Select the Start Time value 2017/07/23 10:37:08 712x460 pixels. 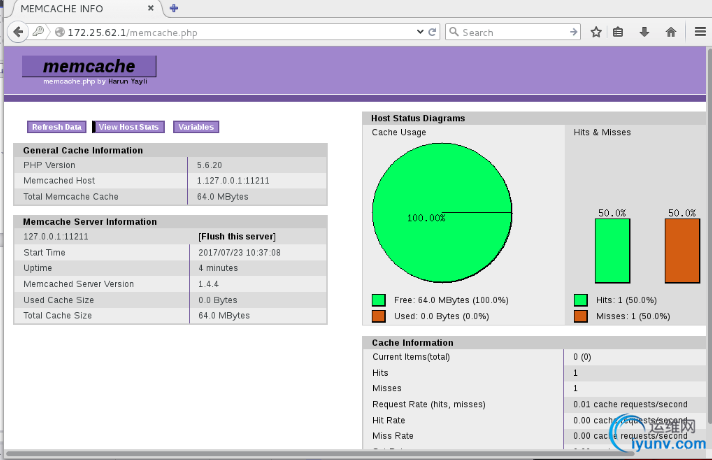[239, 252]
